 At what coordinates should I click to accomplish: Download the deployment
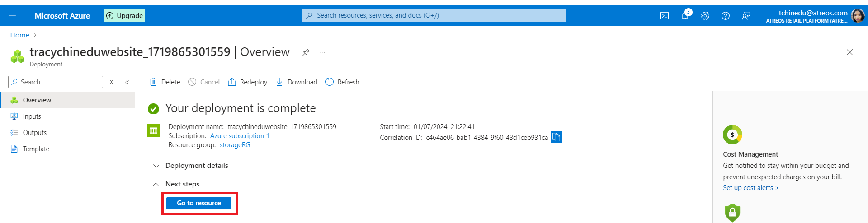297,82
